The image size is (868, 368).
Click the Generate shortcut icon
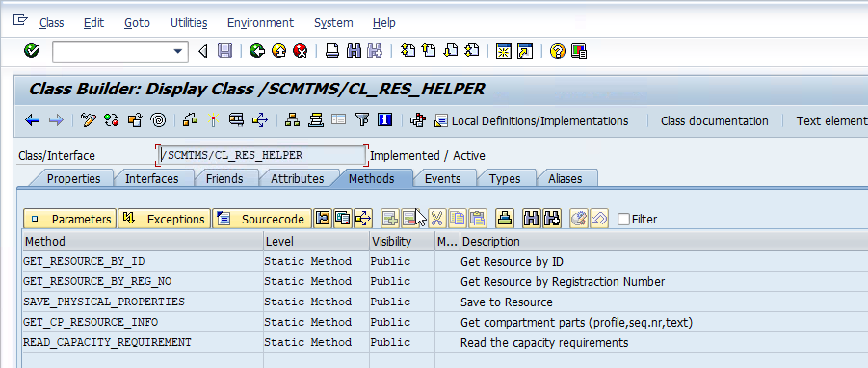525,51
